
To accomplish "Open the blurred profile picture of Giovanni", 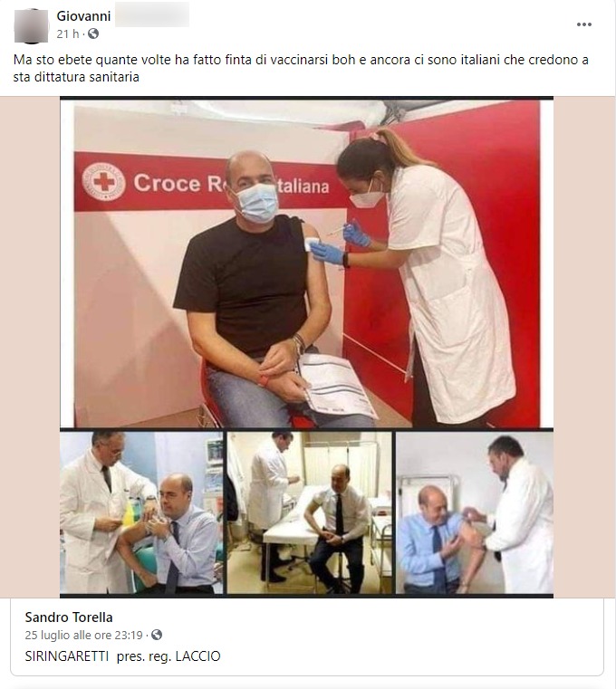I will [31, 26].
